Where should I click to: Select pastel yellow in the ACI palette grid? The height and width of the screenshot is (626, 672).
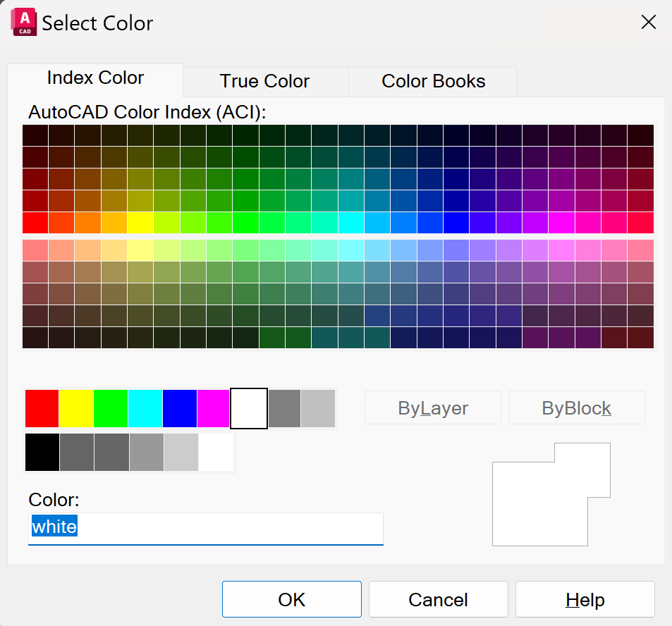(x=140, y=250)
